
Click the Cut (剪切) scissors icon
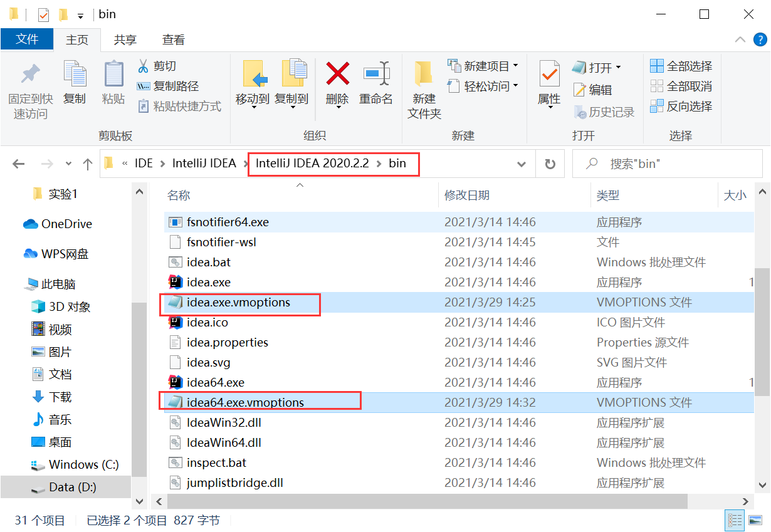pyautogui.click(x=143, y=66)
